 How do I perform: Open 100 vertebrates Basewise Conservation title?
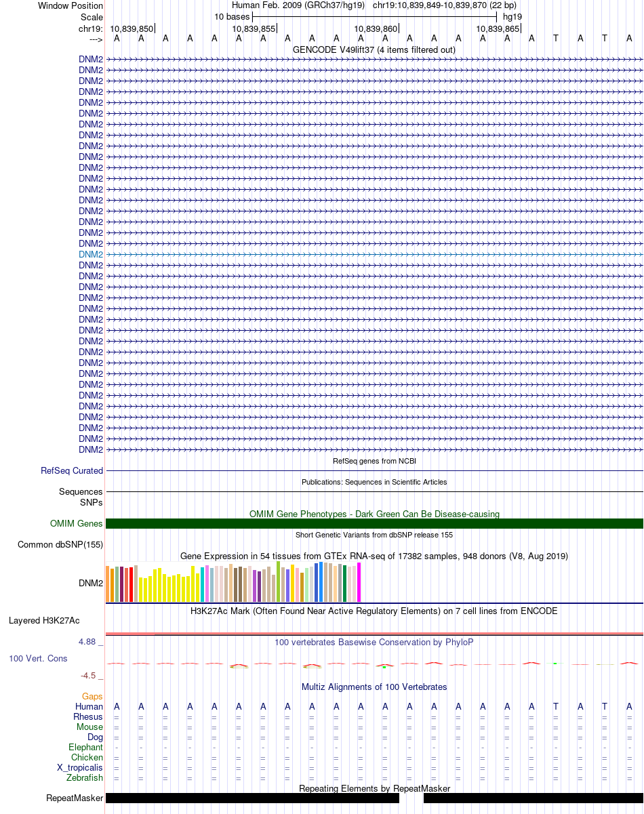click(x=374, y=642)
